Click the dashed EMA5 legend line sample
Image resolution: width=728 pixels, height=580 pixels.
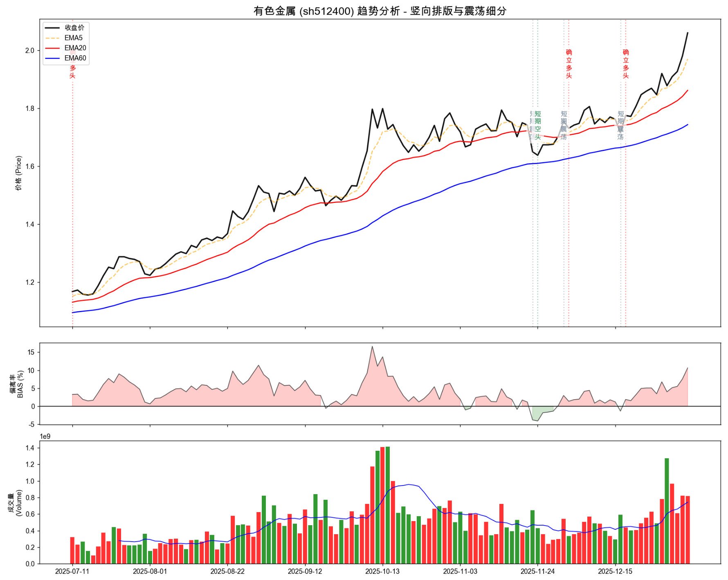pyautogui.click(x=52, y=38)
